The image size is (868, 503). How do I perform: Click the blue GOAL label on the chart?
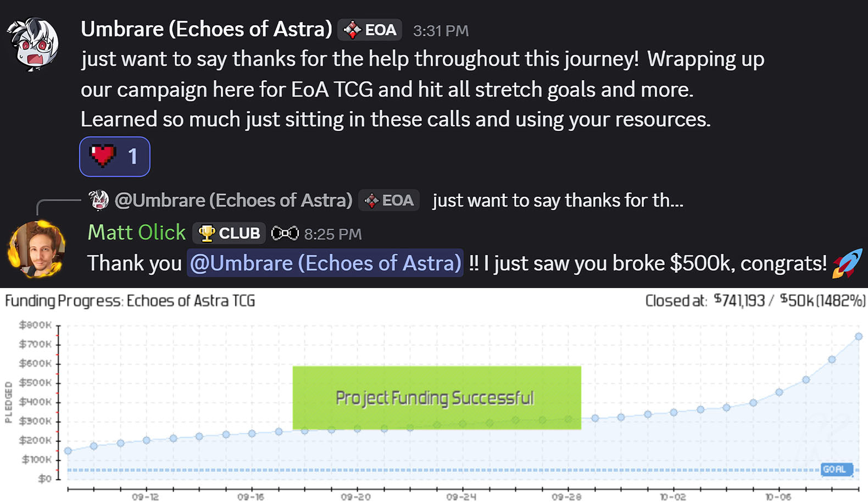(836, 469)
